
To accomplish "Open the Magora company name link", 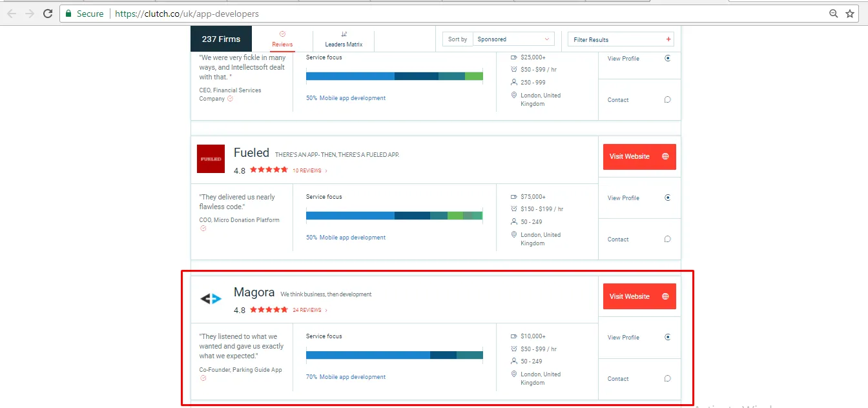I will tap(254, 292).
